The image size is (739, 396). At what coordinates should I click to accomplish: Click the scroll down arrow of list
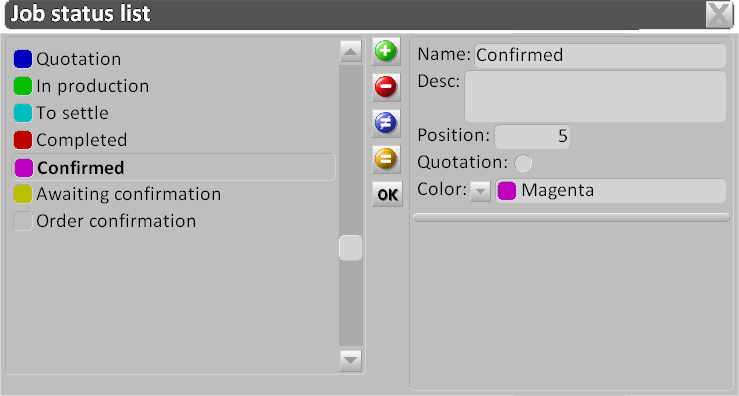point(351,361)
